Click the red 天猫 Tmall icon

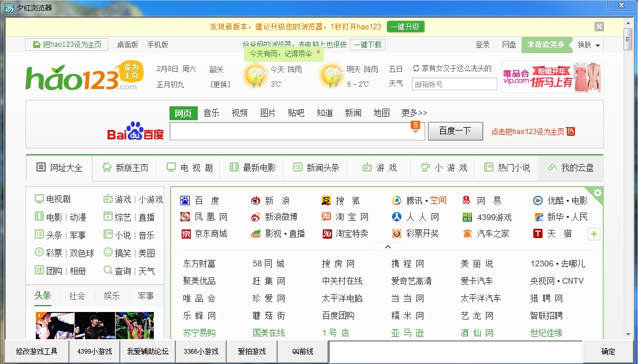538,234
